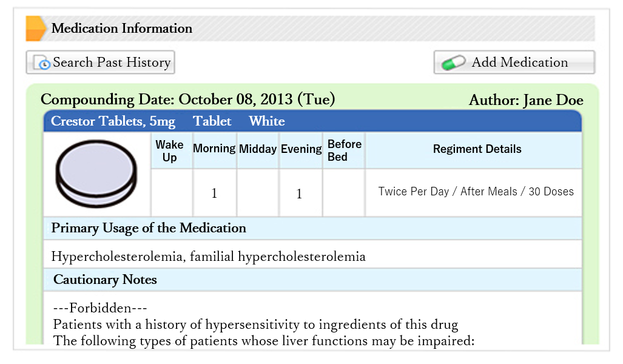Viewport: 623px width, 364px height.
Task: Select the Medication Information heading
Action: click(121, 29)
